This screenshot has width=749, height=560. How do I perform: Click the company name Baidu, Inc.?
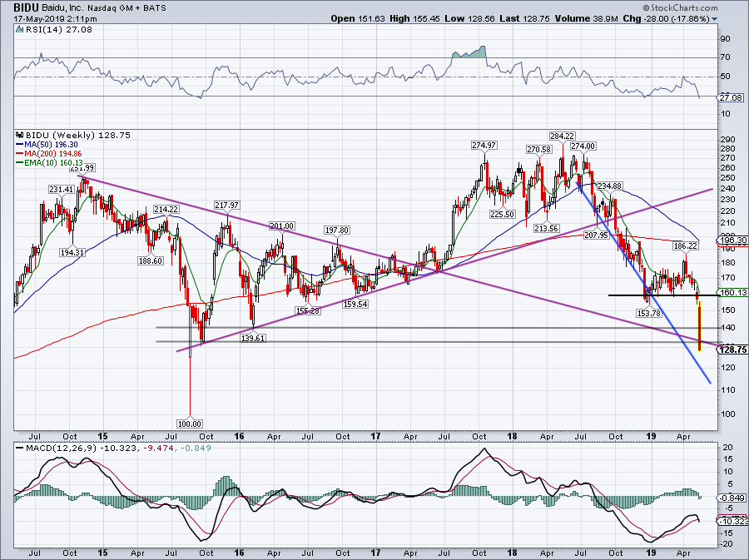point(64,8)
